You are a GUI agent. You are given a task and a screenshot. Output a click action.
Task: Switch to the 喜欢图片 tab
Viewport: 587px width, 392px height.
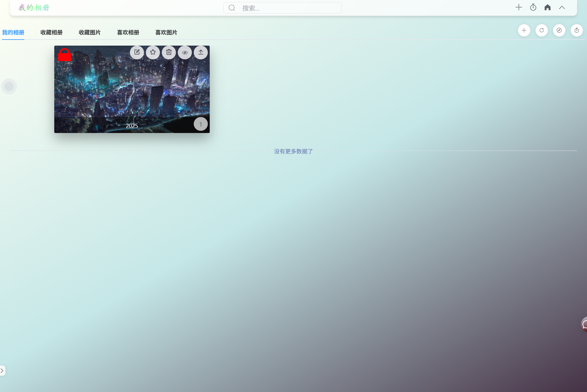[166, 33]
